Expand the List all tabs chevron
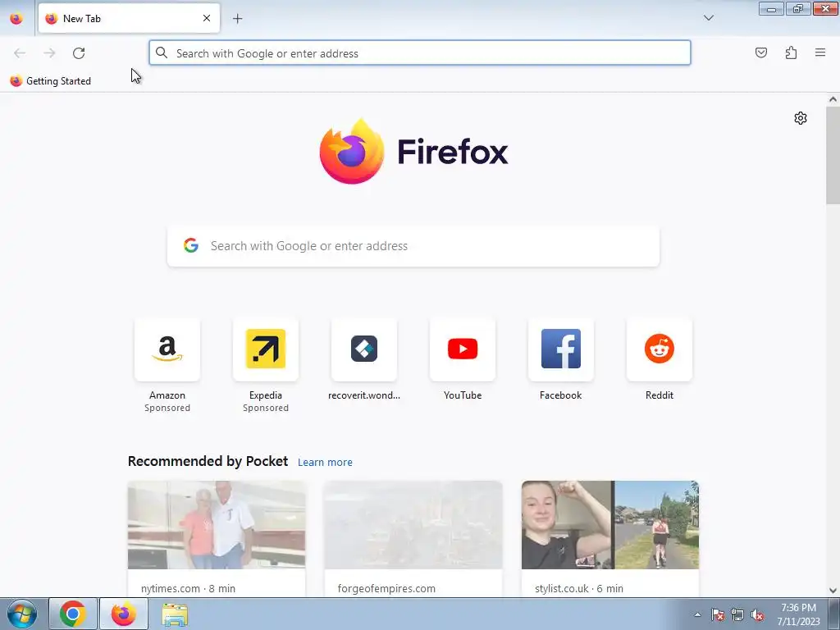 [708, 18]
